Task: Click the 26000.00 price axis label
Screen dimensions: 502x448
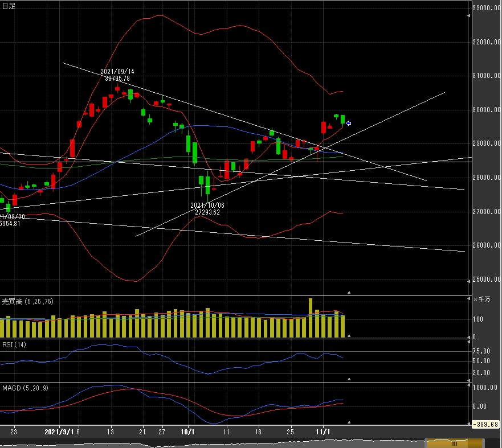Action: (x=487, y=245)
